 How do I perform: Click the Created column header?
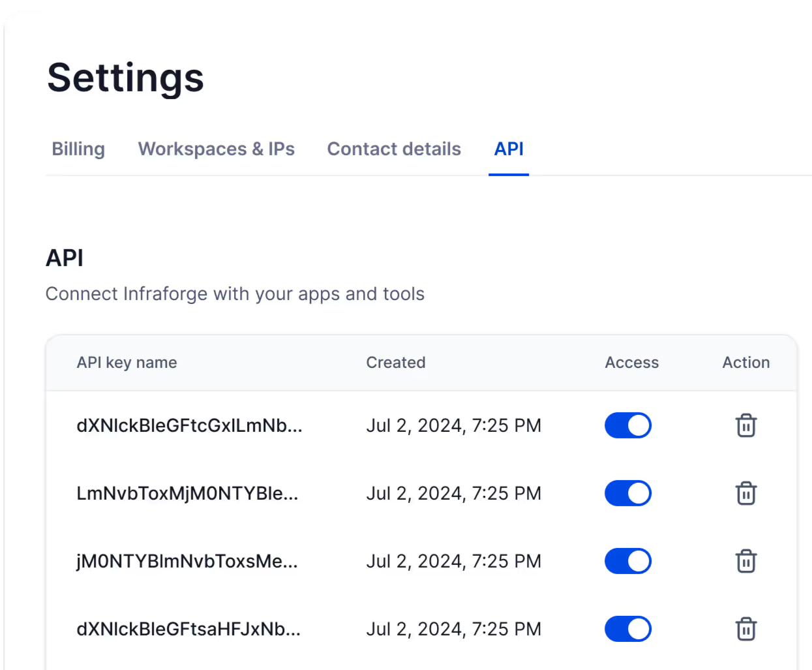pyautogui.click(x=396, y=363)
